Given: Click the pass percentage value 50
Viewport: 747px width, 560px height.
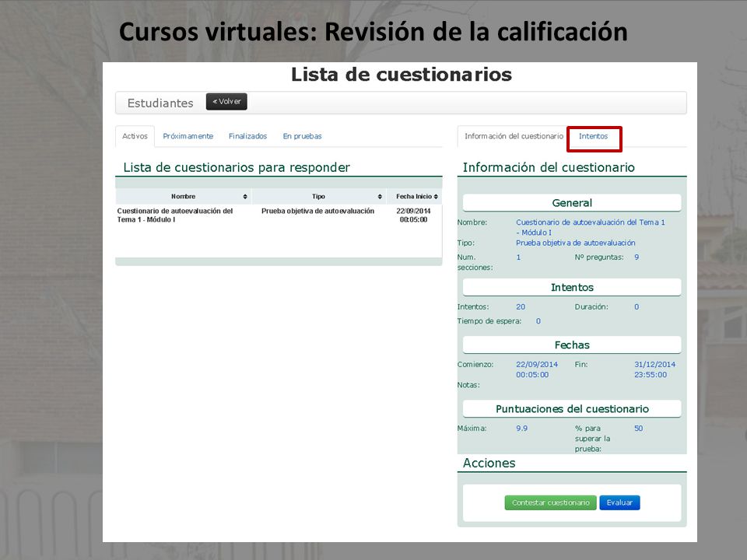Looking at the screenshot, I should pos(638,428).
